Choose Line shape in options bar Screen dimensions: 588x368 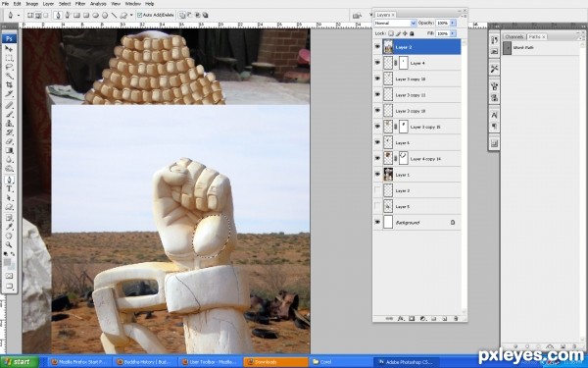[x=114, y=15]
